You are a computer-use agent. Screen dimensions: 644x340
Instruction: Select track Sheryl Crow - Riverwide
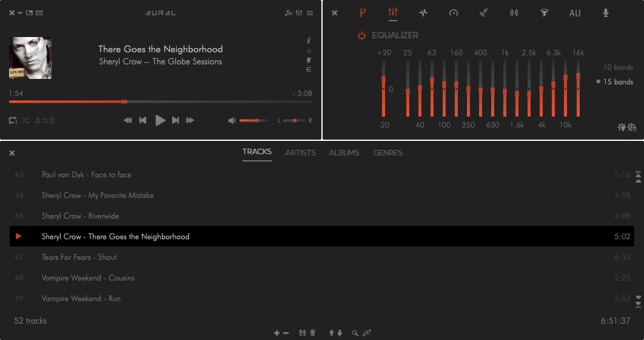321,216
